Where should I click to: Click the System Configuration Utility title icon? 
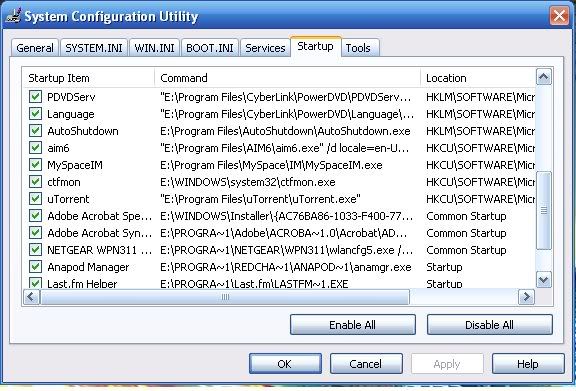(x=13, y=15)
